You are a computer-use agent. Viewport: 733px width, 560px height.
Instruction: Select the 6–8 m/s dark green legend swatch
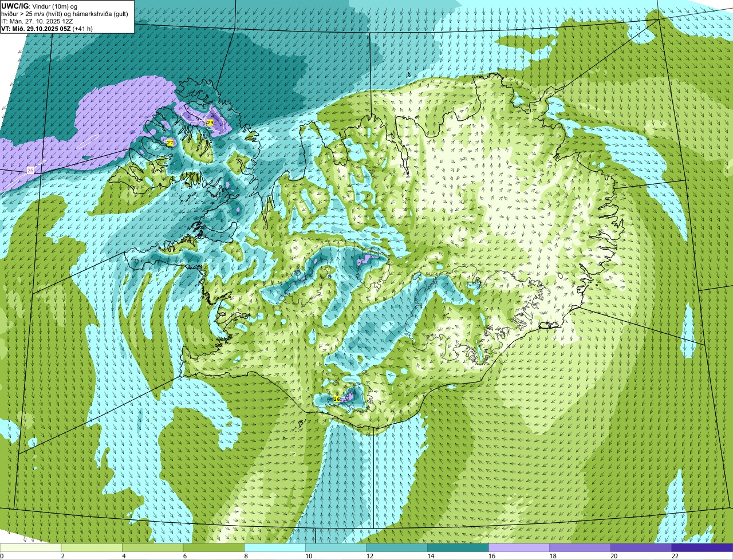click(214, 547)
